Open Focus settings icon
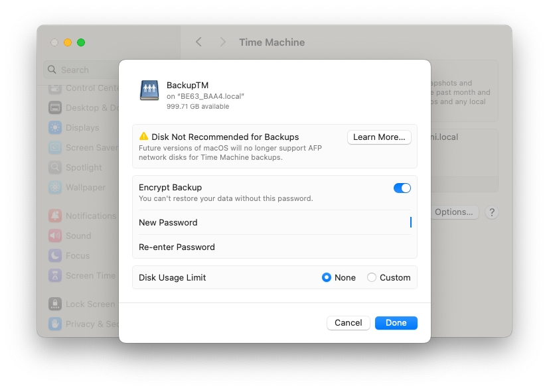The height and width of the screenshot is (392, 549). click(55, 255)
